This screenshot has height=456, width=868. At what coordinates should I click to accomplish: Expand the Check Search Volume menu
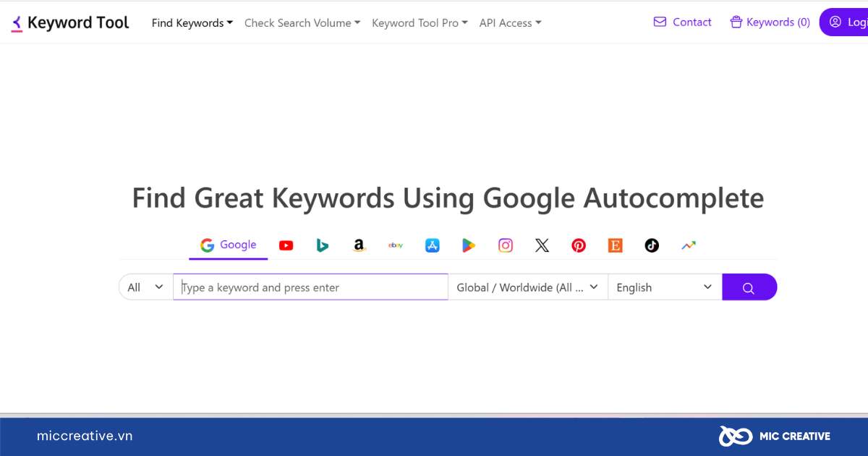click(x=302, y=23)
